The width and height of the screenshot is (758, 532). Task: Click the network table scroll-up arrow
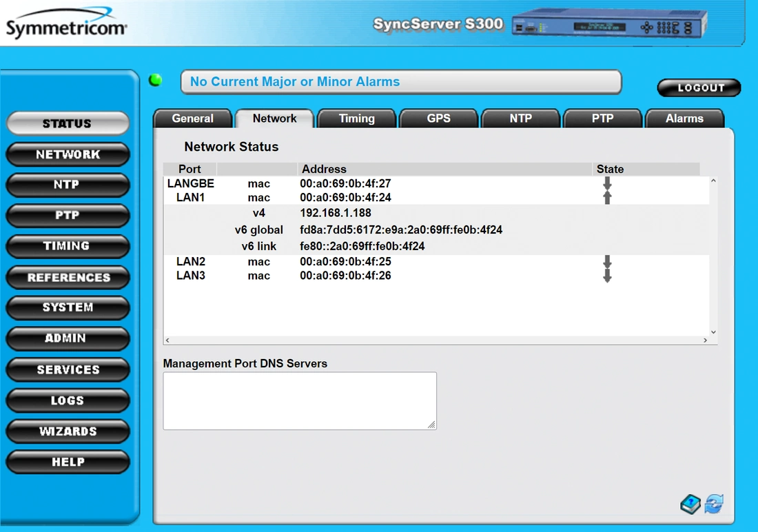(713, 181)
